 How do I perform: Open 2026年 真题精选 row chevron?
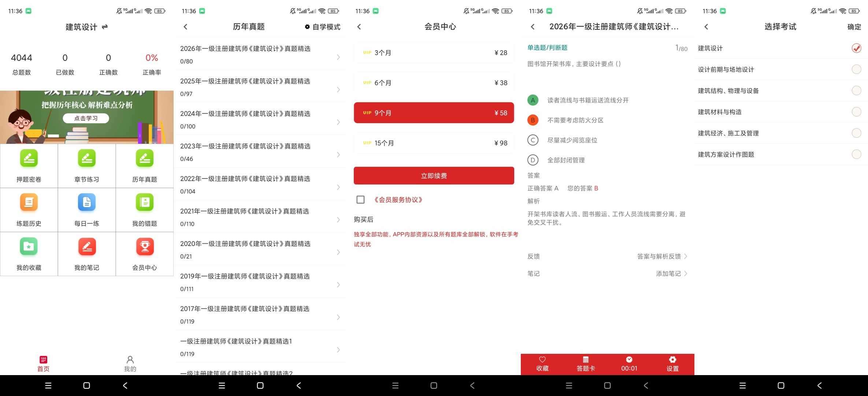pyautogui.click(x=338, y=57)
